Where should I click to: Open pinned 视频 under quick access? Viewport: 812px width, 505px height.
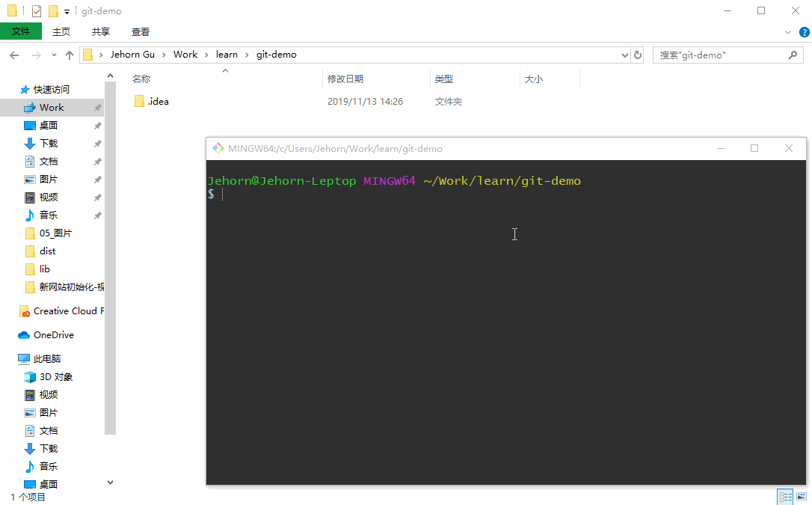[x=48, y=198]
